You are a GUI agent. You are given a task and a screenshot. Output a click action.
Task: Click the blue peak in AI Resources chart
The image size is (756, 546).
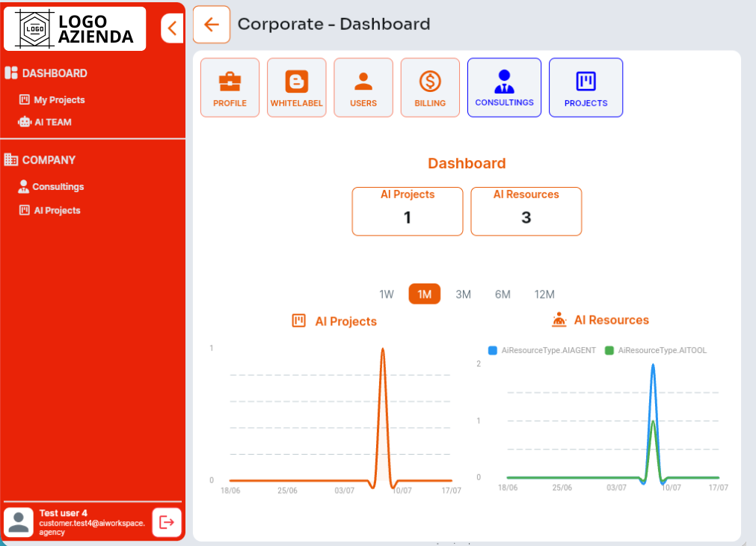point(653,365)
